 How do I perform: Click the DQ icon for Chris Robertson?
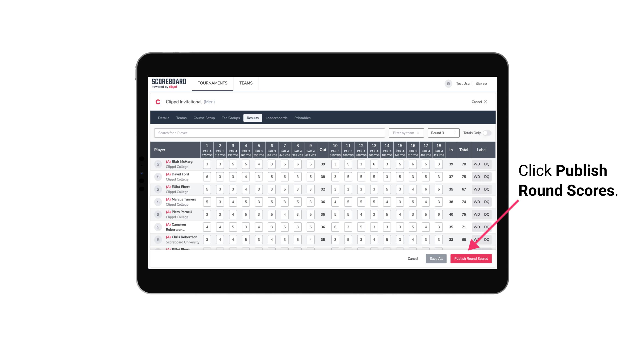(487, 239)
